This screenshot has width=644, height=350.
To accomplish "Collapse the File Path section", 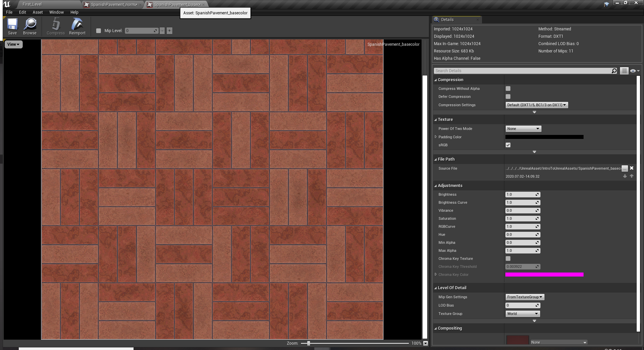I will click(x=436, y=159).
